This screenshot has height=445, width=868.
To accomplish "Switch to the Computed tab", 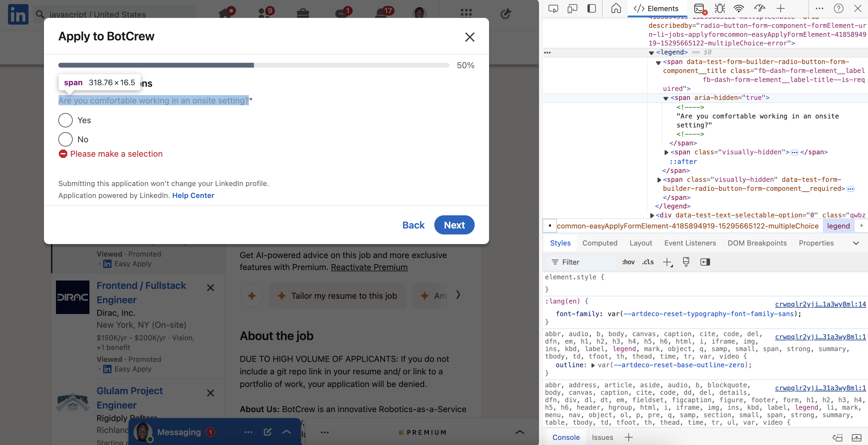I will coord(600,243).
